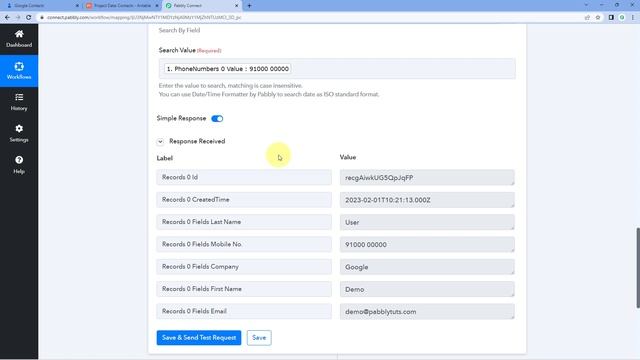
Task: Toggle the Simple Response switch
Action: [217, 119]
